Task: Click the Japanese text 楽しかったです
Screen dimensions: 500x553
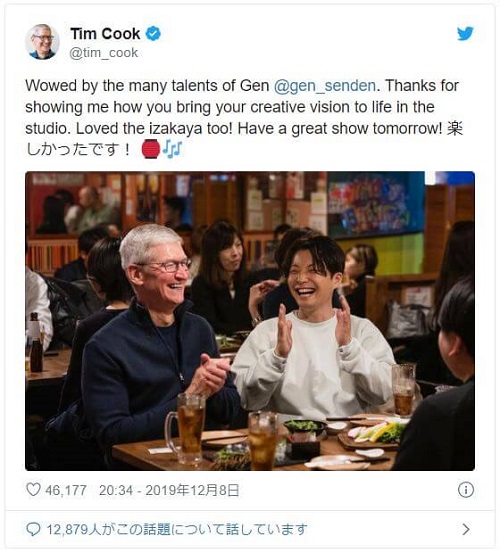Action: (243, 139)
